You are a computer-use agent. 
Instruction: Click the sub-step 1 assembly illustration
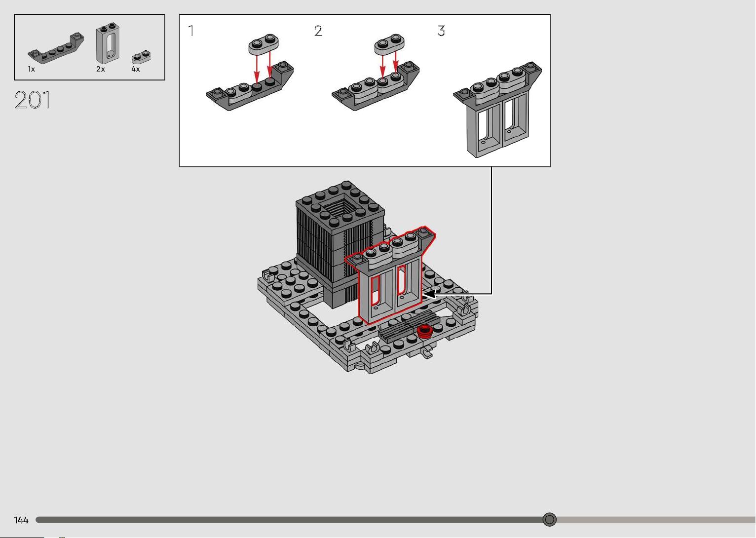tap(250, 72)
